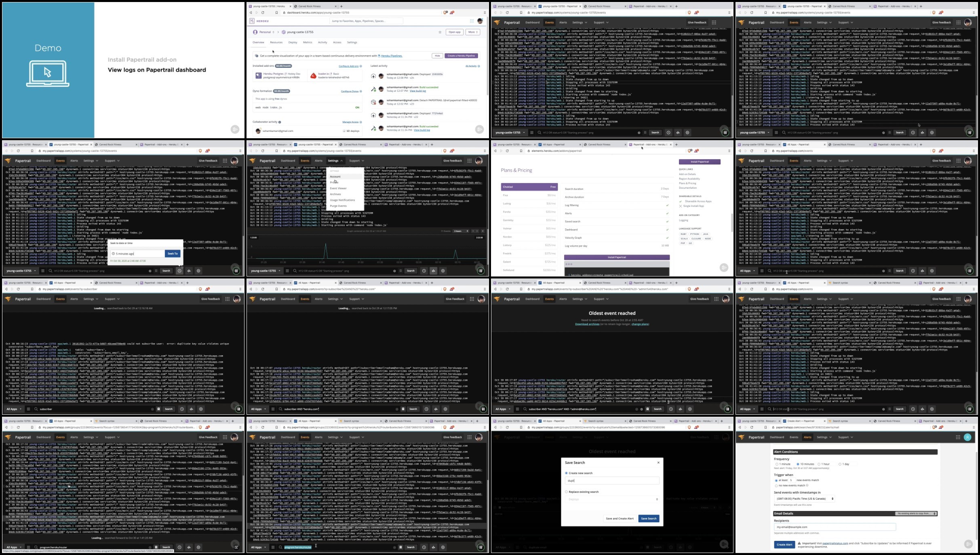
Task: Open the Deploys dropdown in Save Search dialog
Action: 612,499
